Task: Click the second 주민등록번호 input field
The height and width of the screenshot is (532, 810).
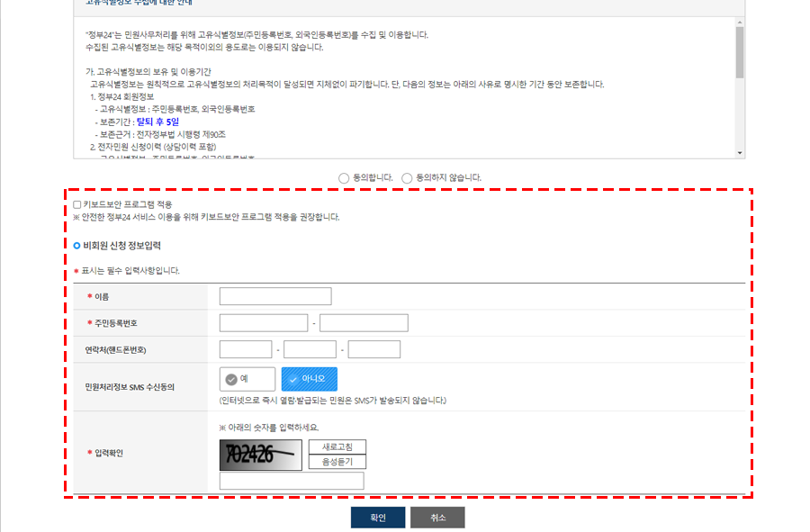Action: click(x=364, y=323)
